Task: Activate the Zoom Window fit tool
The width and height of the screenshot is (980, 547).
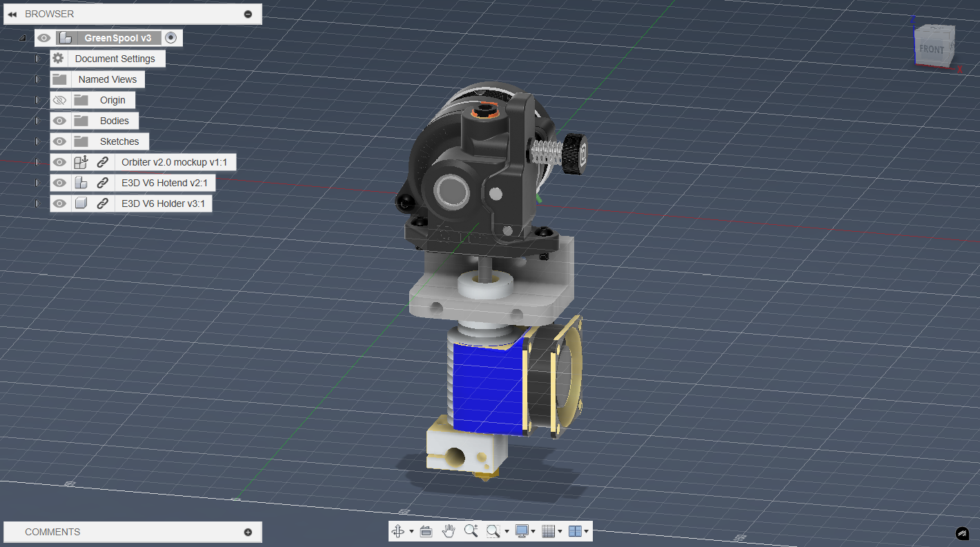Action: 493,531
